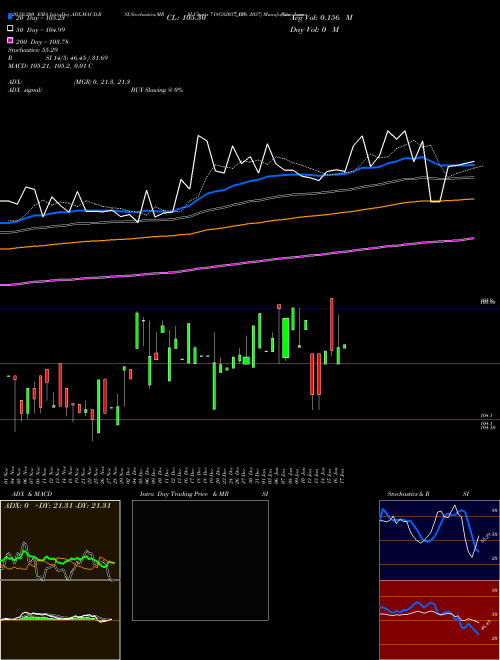
Task: Open the blue Stochastics mini chart
Action: [x=439, y=540]
